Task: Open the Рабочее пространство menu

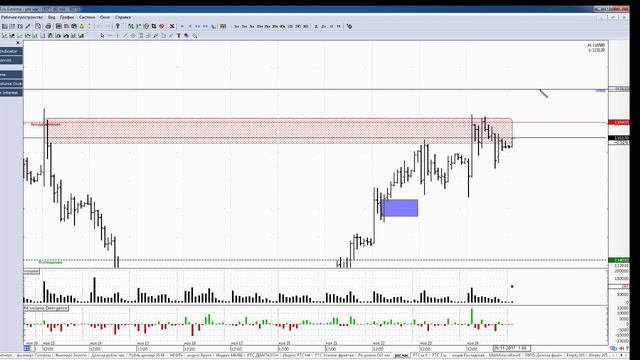Action: pos(22,17)
